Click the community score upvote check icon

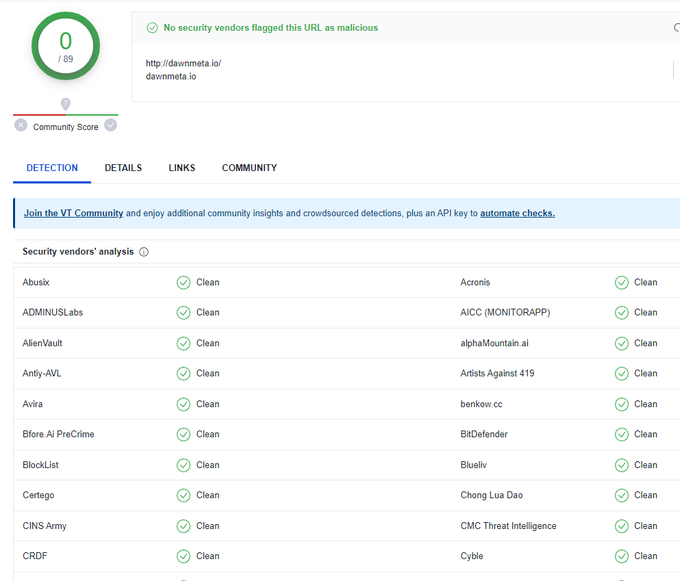pyautogui.click(x=111, y=125)
